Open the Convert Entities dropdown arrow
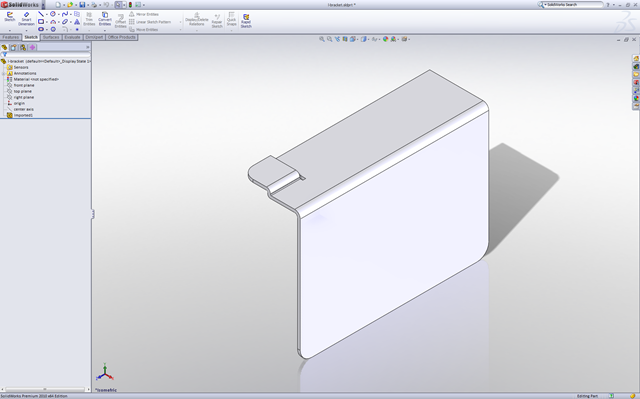The height and width of the screenshot is (399, 640). pyautogui.click(x=105, y=31)
